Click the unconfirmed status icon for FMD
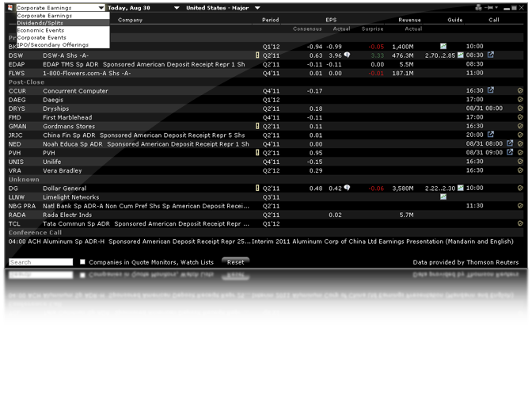 click(x=520, y=117)
